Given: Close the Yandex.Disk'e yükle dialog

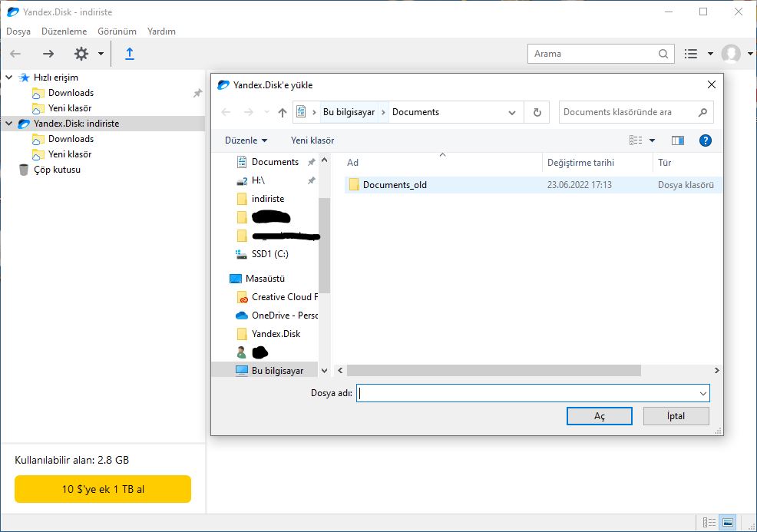Looking at the screenshot, I should [x=711, y=85].
